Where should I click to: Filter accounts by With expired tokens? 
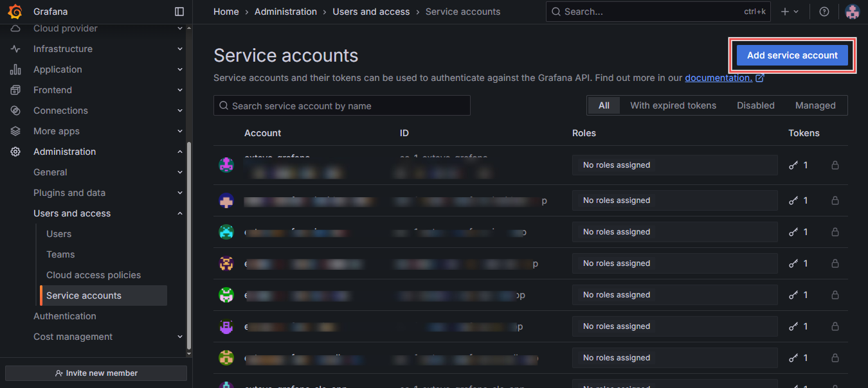coord(673,105)
